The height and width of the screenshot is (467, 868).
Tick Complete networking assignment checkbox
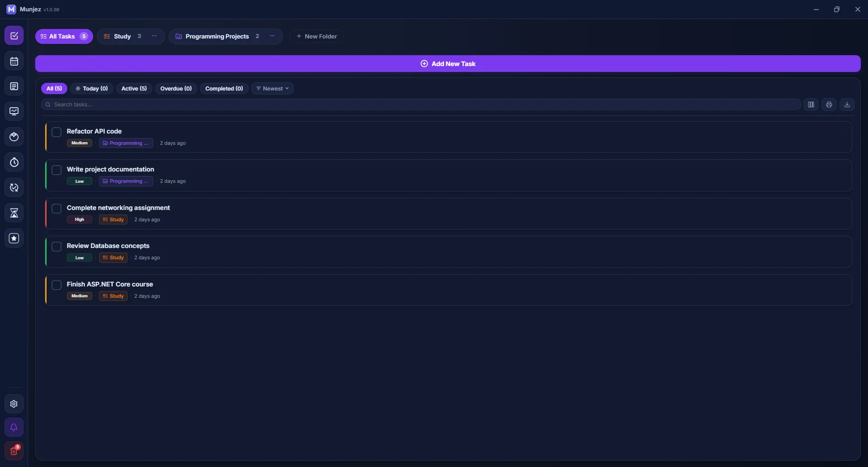[x=57, y=209]
